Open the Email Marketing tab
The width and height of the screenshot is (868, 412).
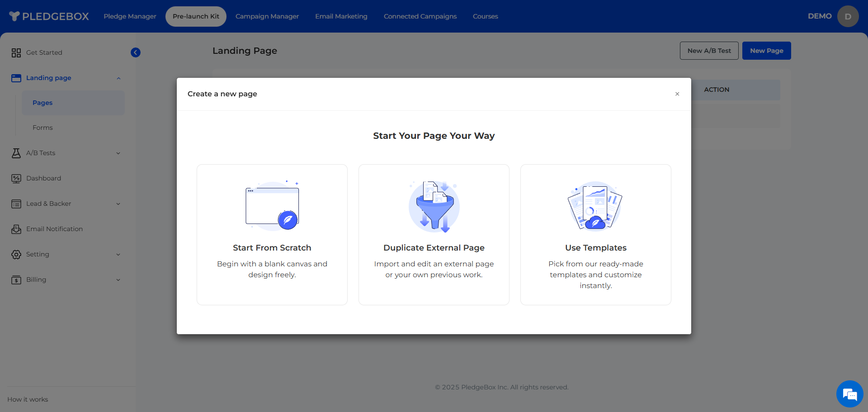[341, 17]
